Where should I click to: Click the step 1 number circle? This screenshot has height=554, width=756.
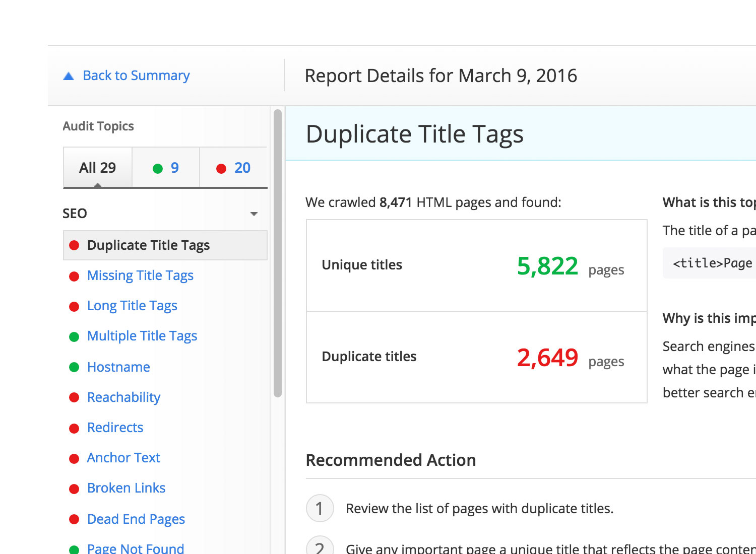(320, 509)
